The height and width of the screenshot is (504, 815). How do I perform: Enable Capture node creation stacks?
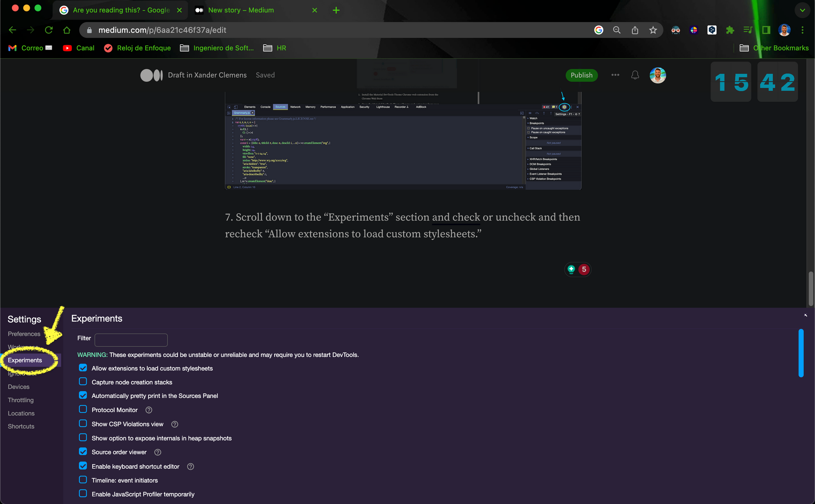[x=83, y=381]
